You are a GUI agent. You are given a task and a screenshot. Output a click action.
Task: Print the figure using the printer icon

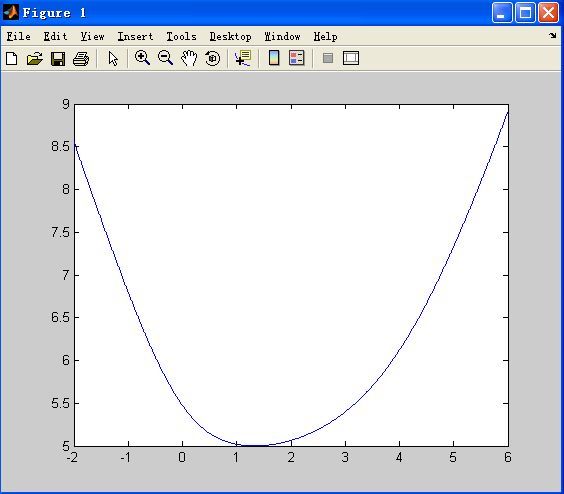point(81,58)
